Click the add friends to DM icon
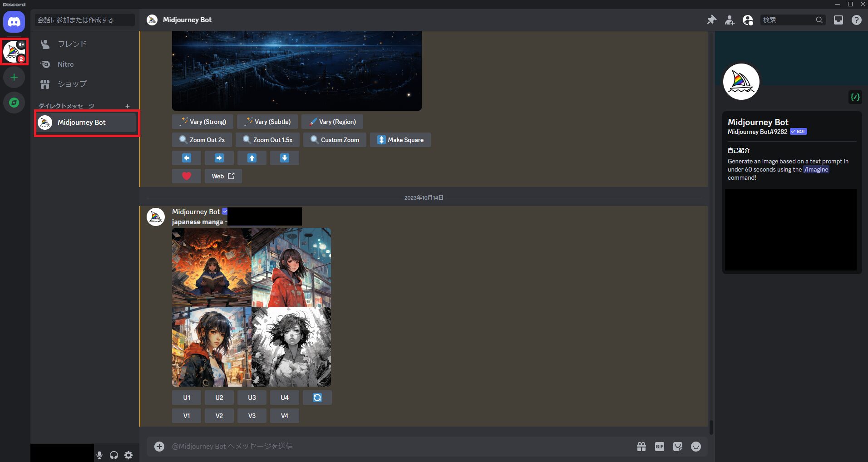This screenshot has width=868, height=462. 730,20
